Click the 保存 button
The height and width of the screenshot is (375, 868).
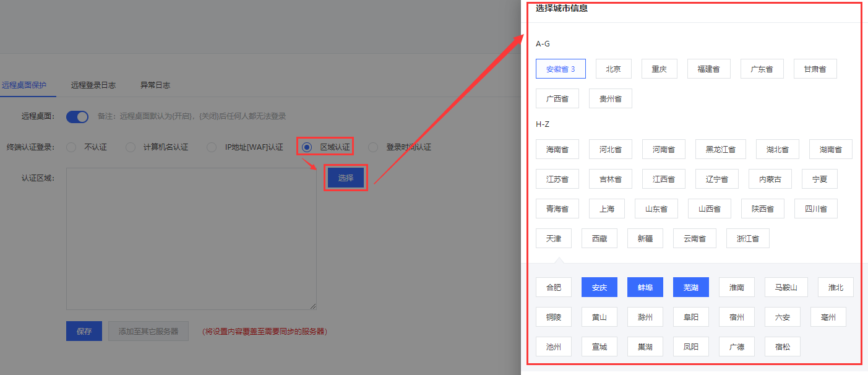pos(84,331)
